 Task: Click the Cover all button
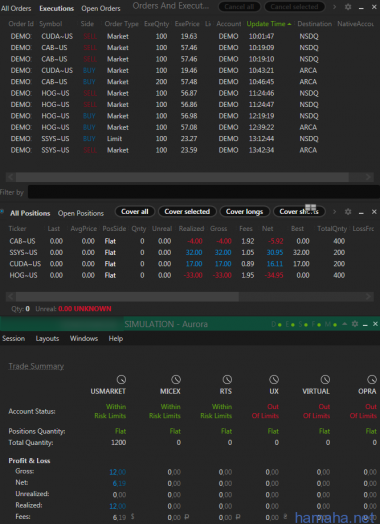coord(135,212)
